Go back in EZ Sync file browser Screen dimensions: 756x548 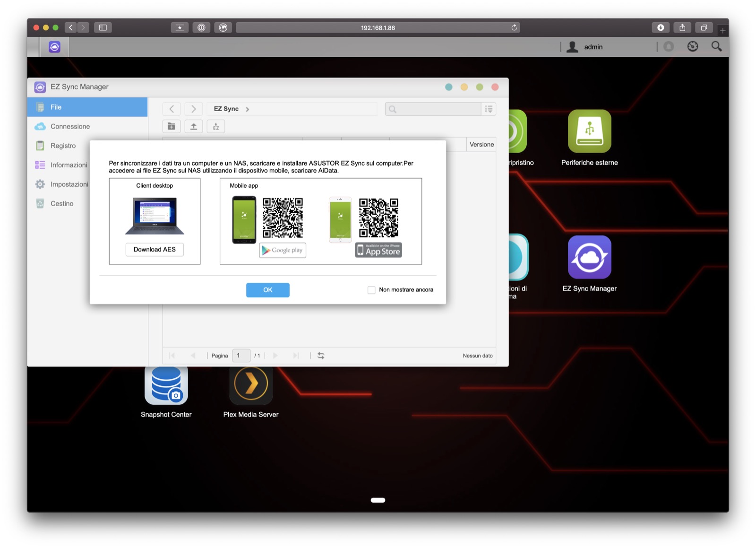pyautogui.click(x=172, y=109)
